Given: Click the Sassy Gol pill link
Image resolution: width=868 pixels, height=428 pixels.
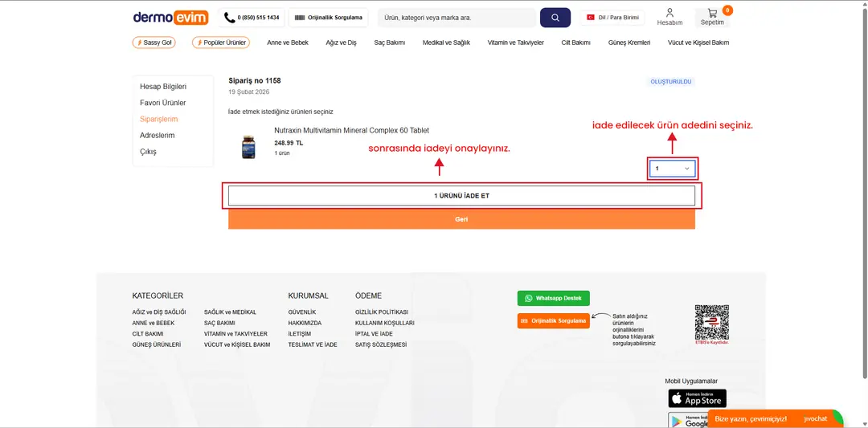Looking at the screenshot, I should point(154,43).
